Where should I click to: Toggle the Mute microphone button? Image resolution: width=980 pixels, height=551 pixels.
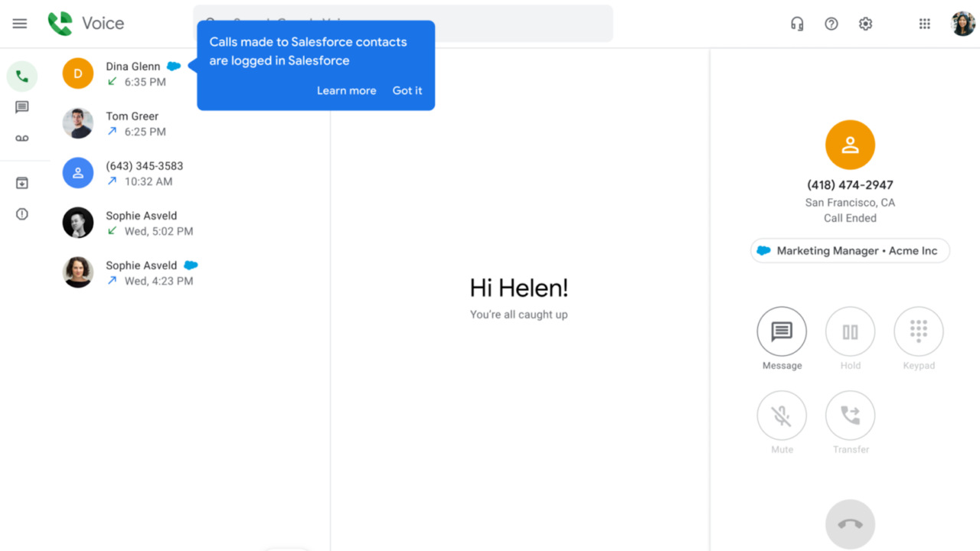[x=782, y=416]
